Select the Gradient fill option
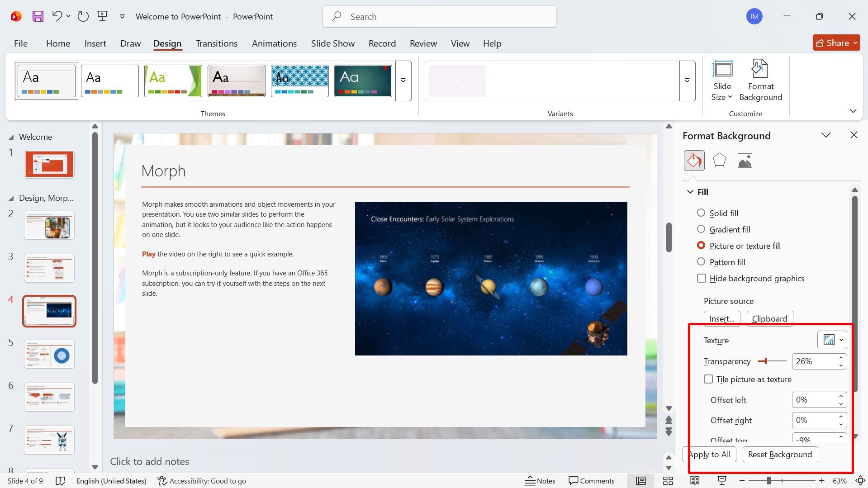 pos(723,229)
